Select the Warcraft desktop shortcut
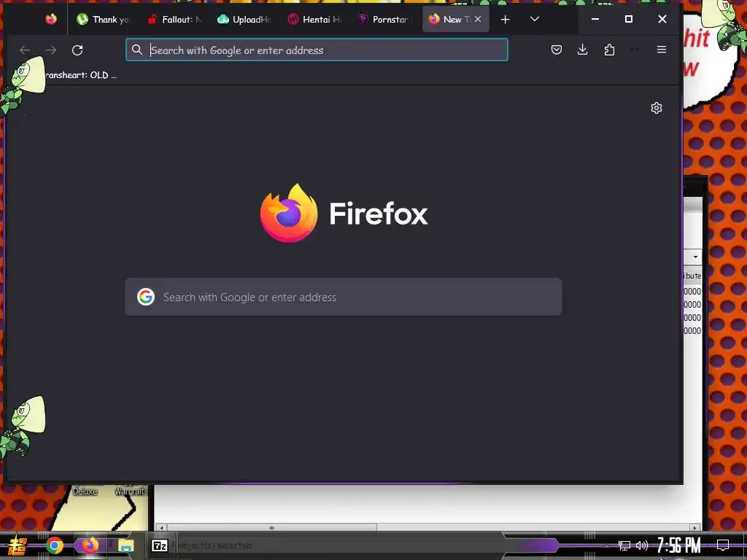747x560 pixels. pos(131,491)
